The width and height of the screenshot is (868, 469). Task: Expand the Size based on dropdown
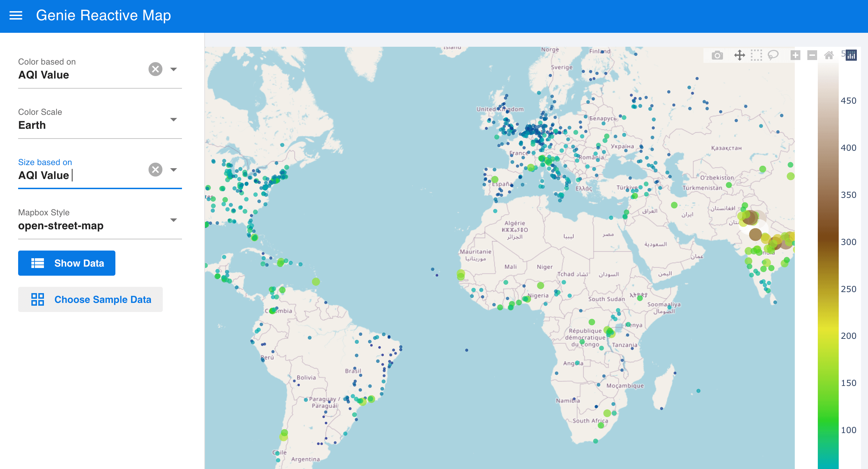pyautogui.click(x=174, y=170)
